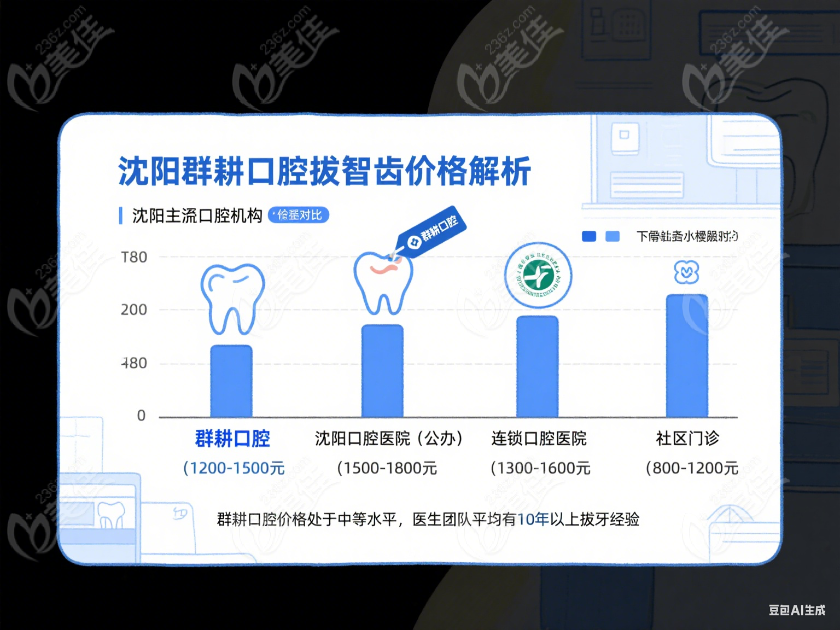
Task: Click the 群耕口腔 chart bar
Action: pos(231,381)
